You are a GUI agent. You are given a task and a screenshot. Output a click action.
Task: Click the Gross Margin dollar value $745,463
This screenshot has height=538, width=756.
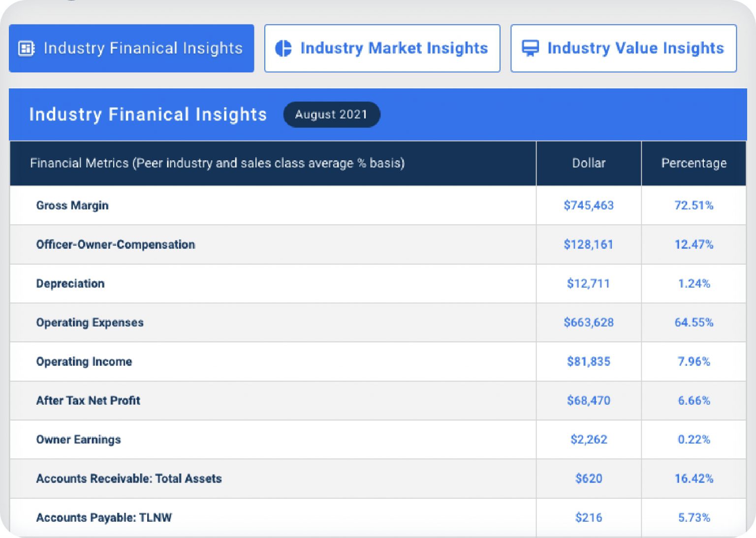click(x=589, y=205)
